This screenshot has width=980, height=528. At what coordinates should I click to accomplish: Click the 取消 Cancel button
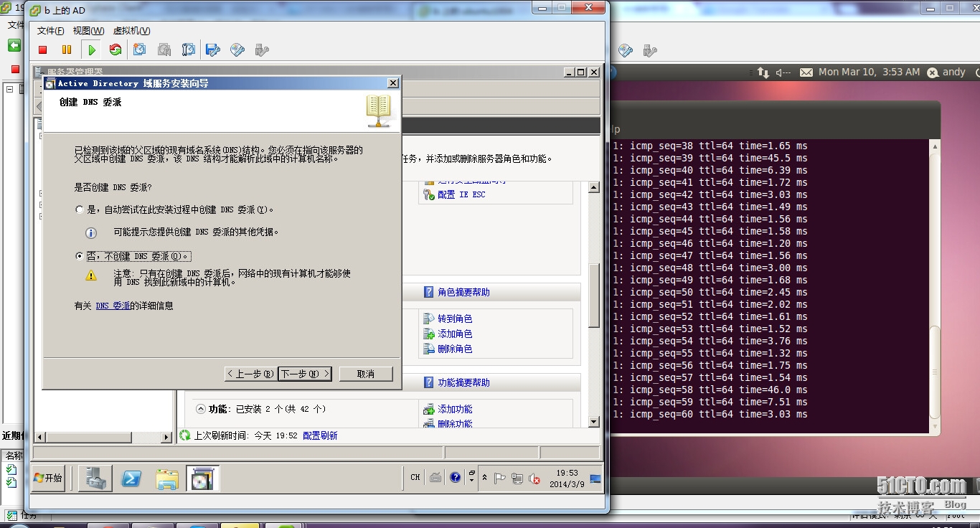coord(366,374)
